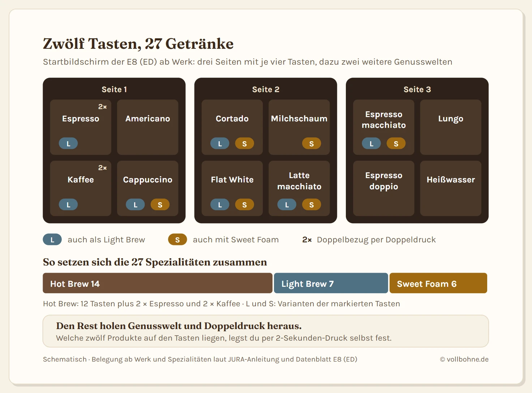
Task: Click the L legend badge for Light Brew
Action: tap(52, 239)
